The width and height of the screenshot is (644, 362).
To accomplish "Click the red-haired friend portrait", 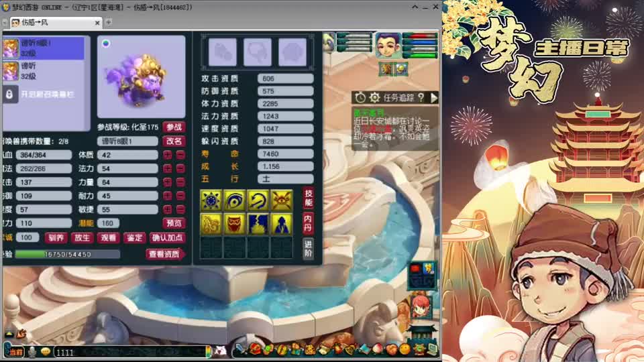I will click(421, 306).
